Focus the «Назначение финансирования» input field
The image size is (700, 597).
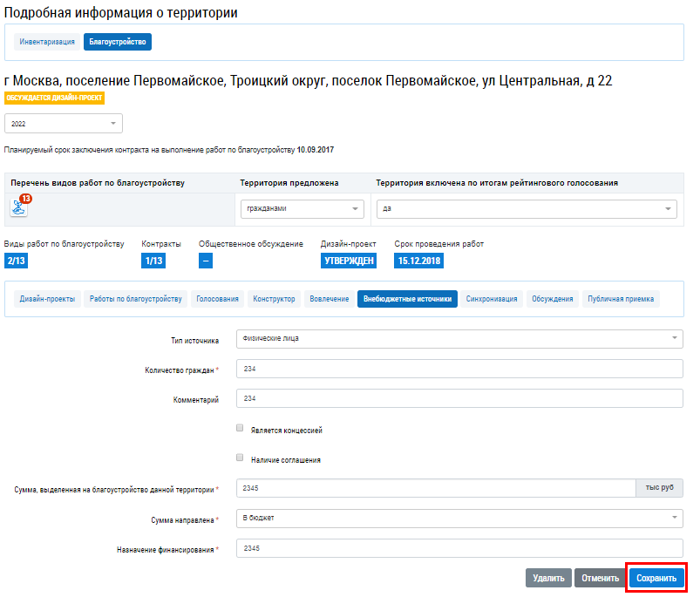tap(459, 548)
